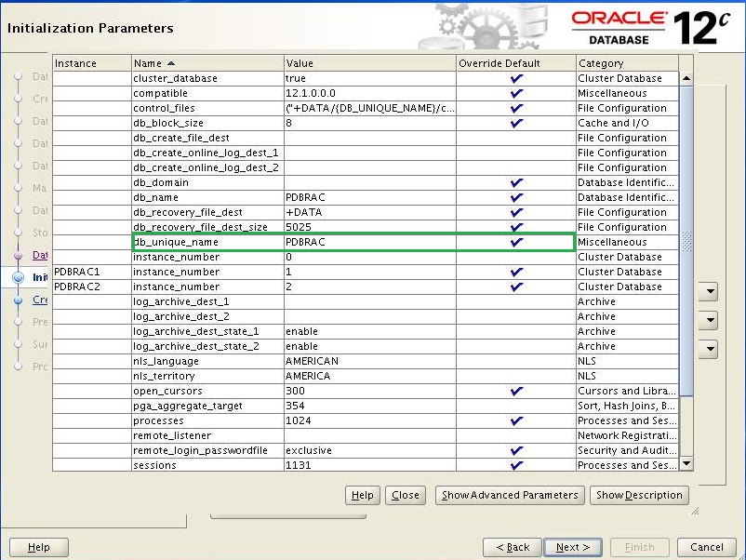Toggle Override Default for db_unique_name
Image resolution: width=746 pixels, height=560 pixels.
point(516,242)
